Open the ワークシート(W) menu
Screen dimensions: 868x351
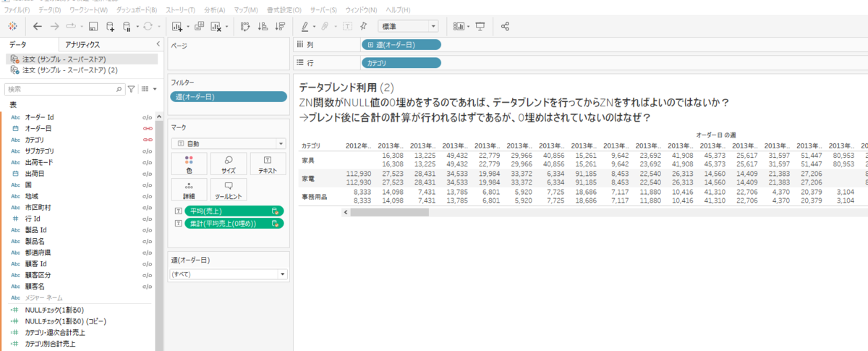[88, 10]
